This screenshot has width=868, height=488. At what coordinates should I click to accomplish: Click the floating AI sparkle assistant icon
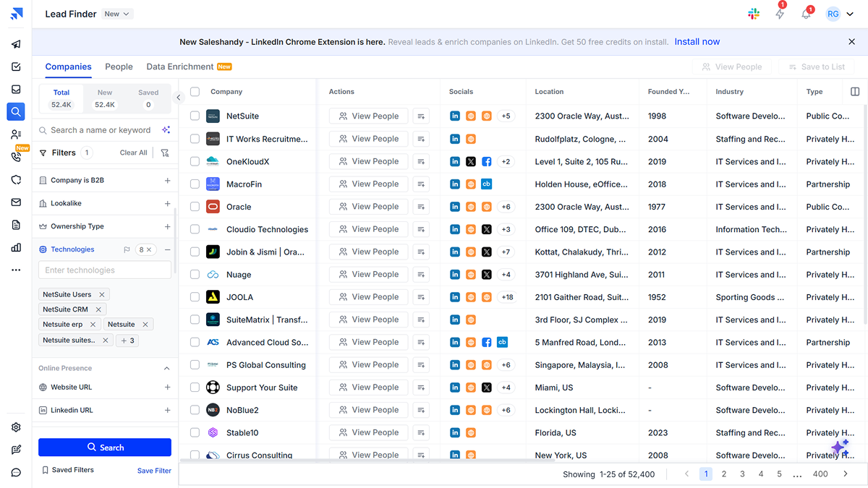coord(840,448)
